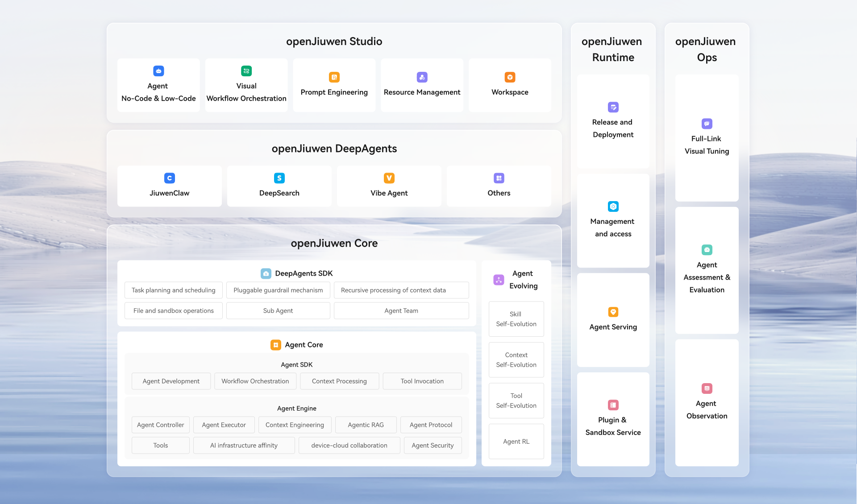Click the orange Workspace cube icon
857x504 pixels.
pos(510,77)
